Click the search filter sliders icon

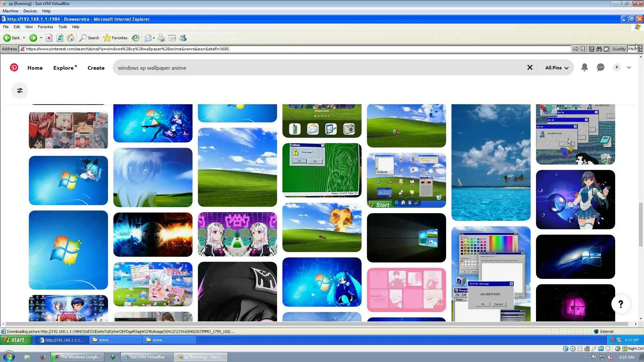(x=20, y=90)
